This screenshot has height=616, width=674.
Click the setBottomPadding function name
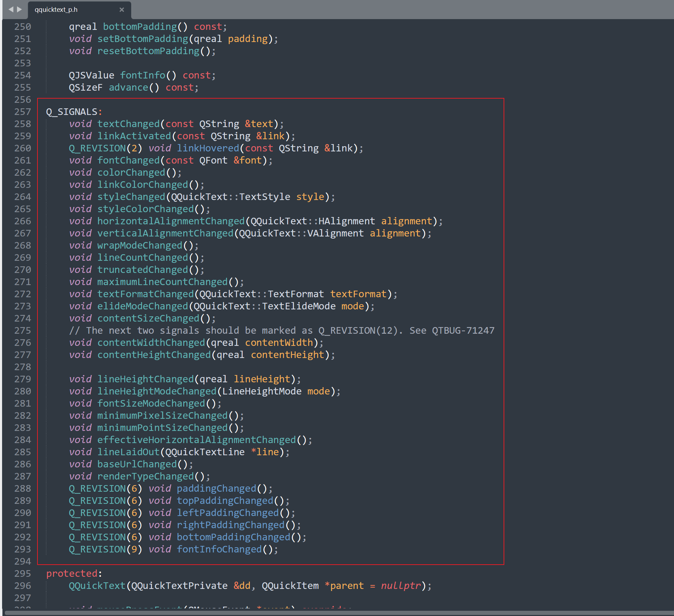pyautogui.click(x=143, y=39)
